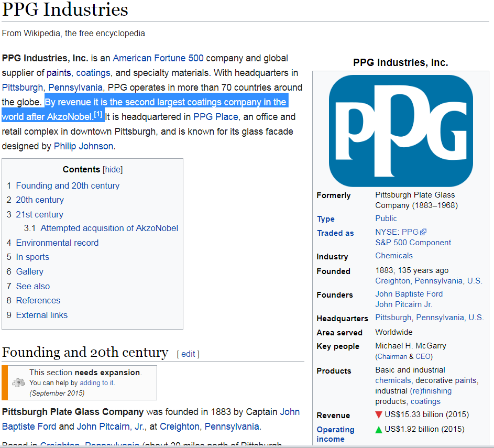
Task: Open John Baptiste Ford link in body paragraph
Action: click(x=151, y=419)
